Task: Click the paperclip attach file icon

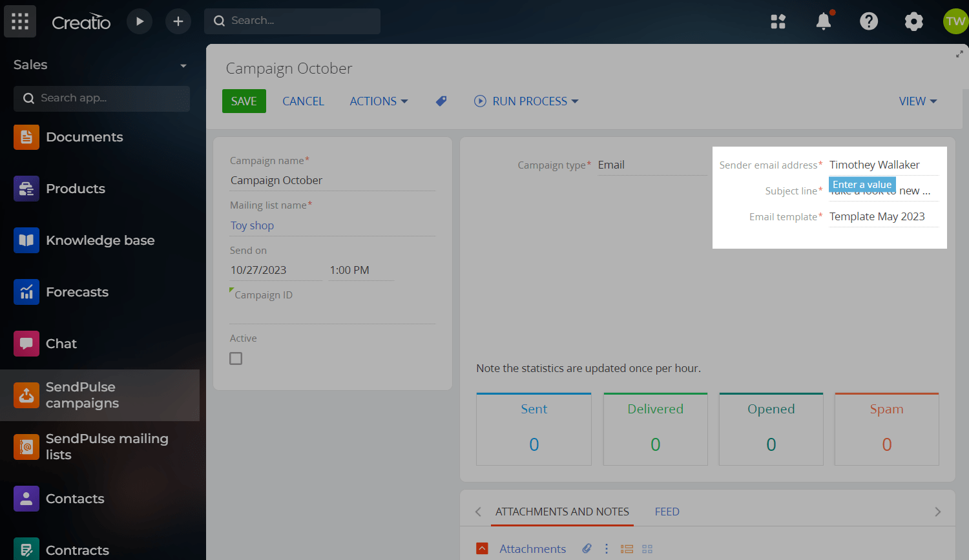Action: point(587,548)
